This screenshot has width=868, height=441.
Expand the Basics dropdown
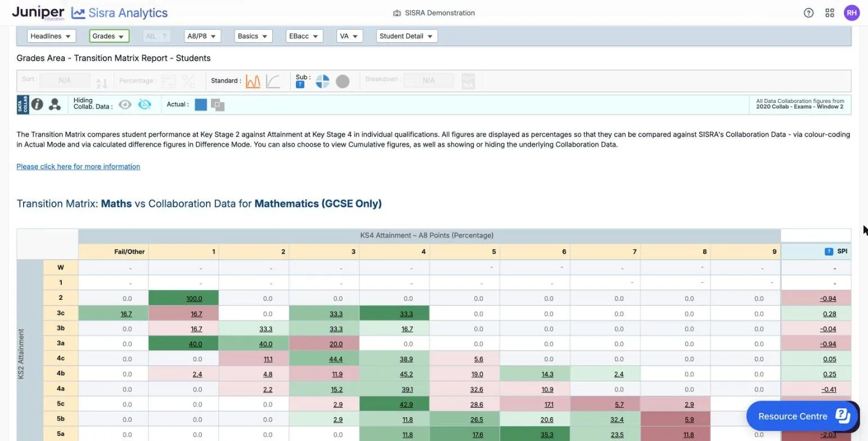click(253, 36)
